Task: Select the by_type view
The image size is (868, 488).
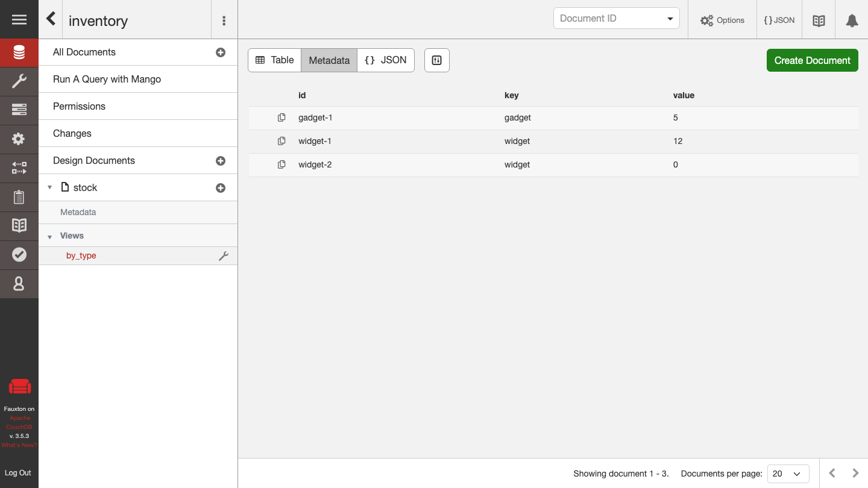Action: [81, 256]
